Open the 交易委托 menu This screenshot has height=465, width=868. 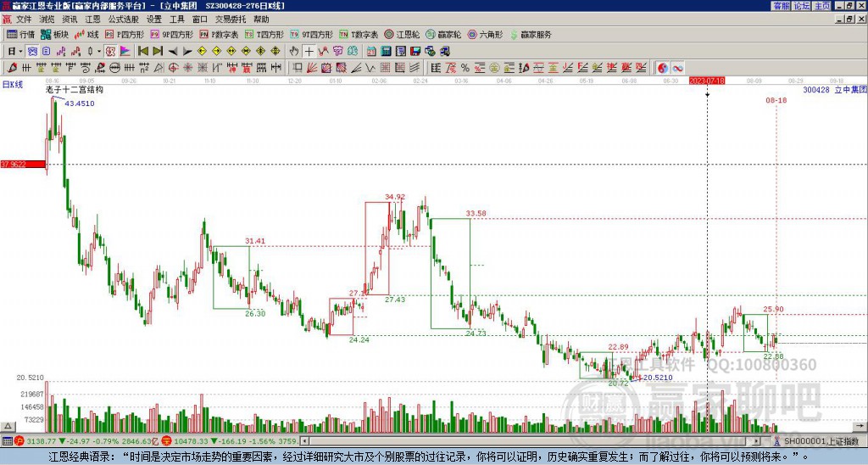coord(231,20)
